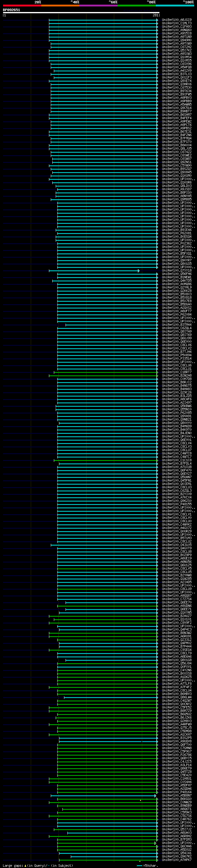Select the UniRef100_A5B8N7 label

177,796
